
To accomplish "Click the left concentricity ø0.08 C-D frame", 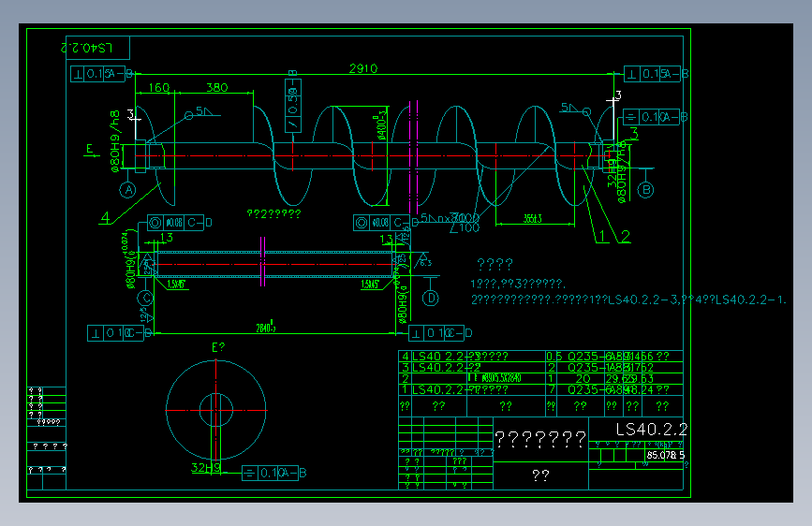I will [180, 223].
